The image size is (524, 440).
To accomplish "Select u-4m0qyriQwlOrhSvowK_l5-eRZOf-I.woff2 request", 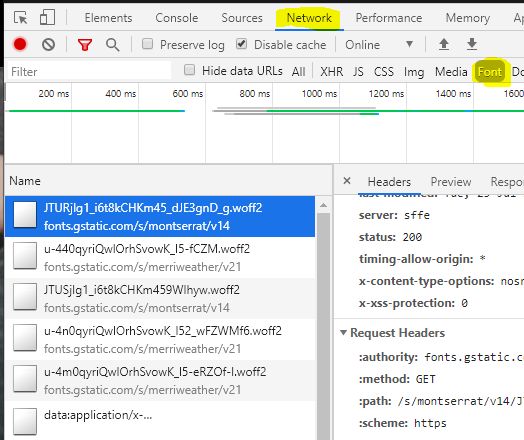I will tap(160, 381).
